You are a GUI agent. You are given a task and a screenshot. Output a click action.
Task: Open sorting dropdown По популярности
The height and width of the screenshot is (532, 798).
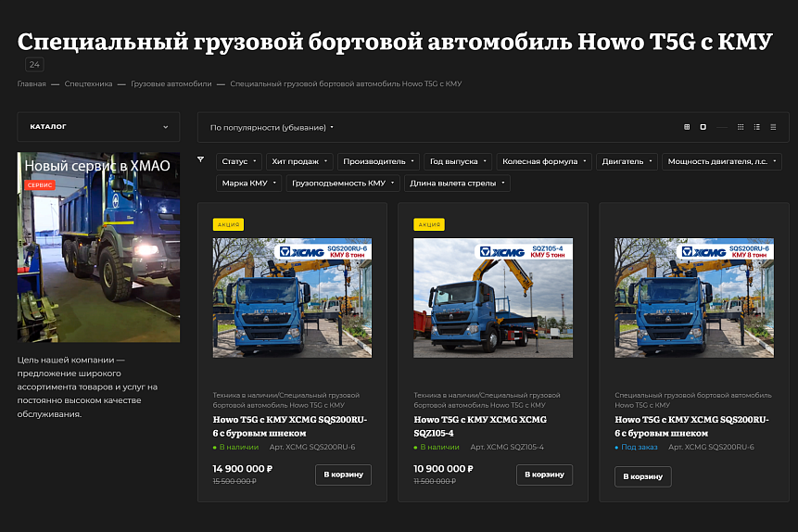[x=272, y=127]
